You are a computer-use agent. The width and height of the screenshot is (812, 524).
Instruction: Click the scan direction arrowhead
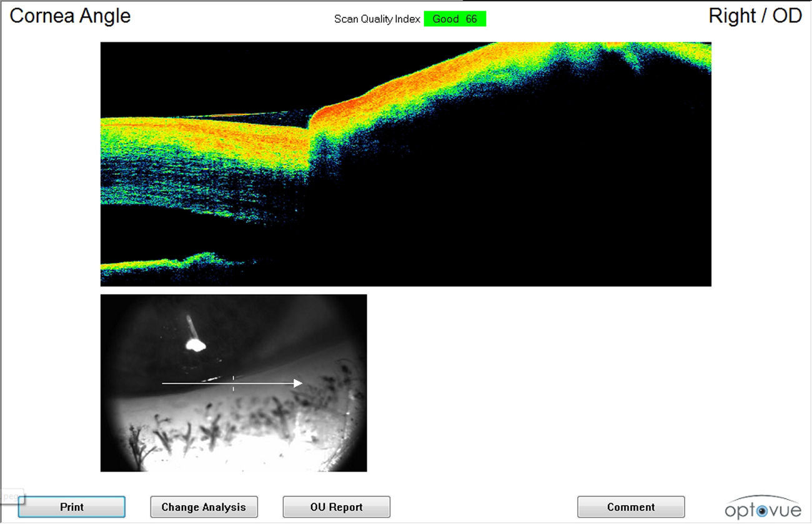click(x=298, y=383)
